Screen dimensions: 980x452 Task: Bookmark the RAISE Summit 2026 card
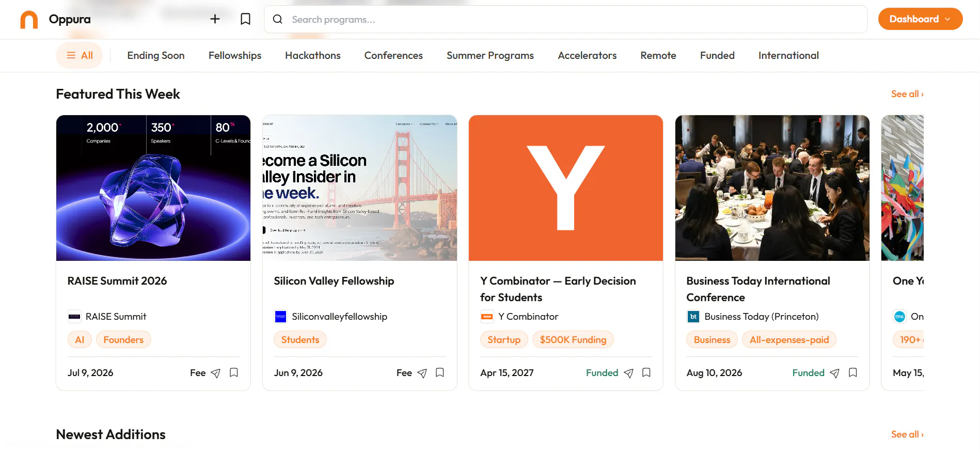point(234,372)
